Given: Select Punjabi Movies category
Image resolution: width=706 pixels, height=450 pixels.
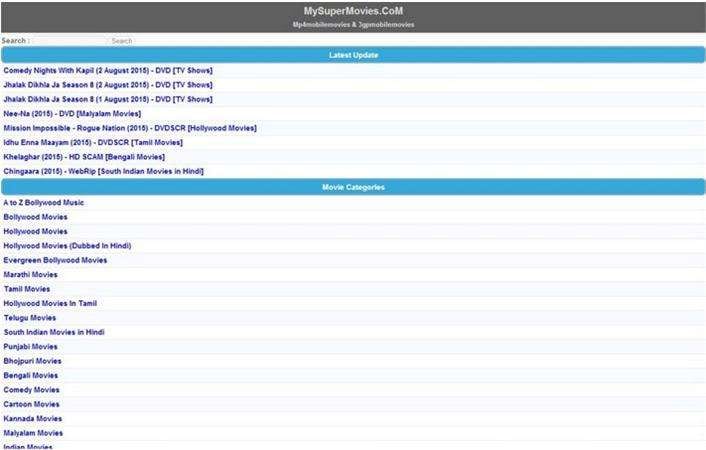Looking at the screenshot, I should tap(30, 347).
